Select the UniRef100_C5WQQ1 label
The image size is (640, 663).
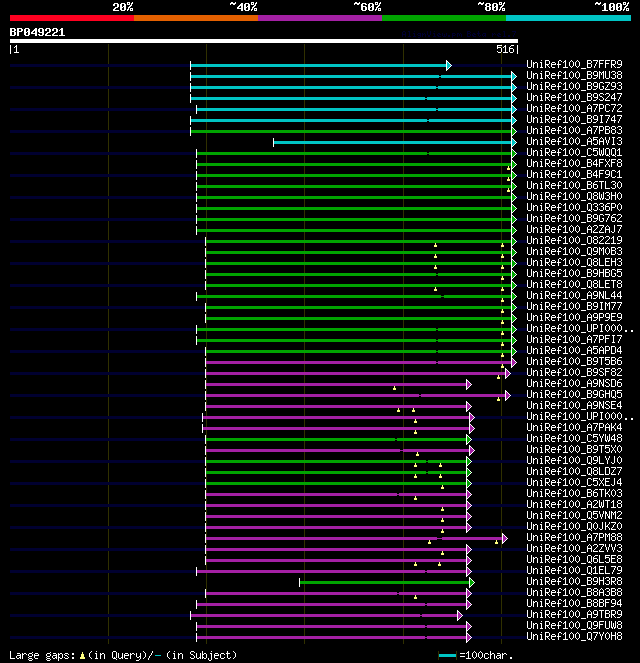[574, 152]
